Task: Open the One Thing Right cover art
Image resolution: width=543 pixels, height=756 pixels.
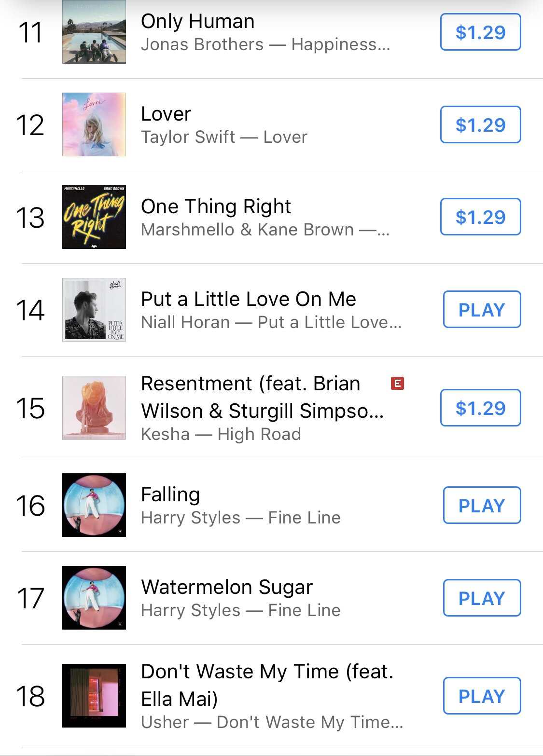Action: [94, 217]
